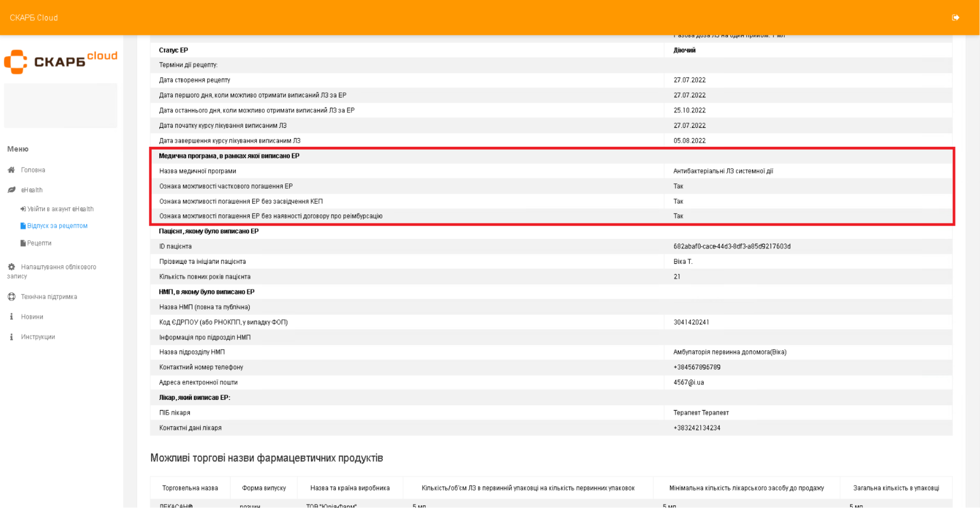Image resolution: width=980 pixels, height=508 pixels.
Task: Click the sign-in icon beside Увійти в акаунт eHealth
Action: coord(23,209)
